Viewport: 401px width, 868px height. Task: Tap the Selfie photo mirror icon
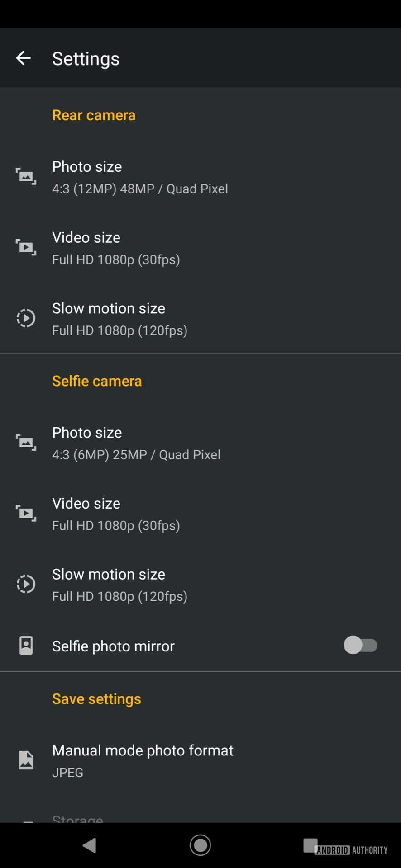tap(26, 646)
